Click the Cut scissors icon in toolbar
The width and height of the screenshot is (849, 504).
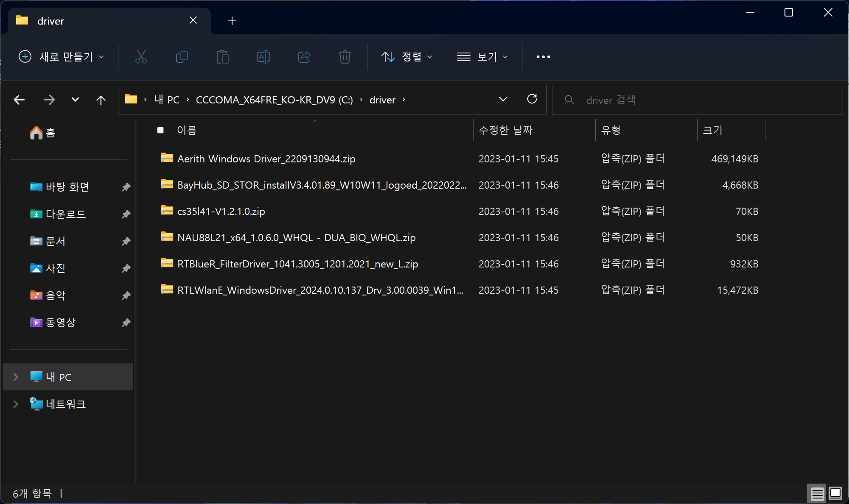pyautogui.click(x=141, y=57)
